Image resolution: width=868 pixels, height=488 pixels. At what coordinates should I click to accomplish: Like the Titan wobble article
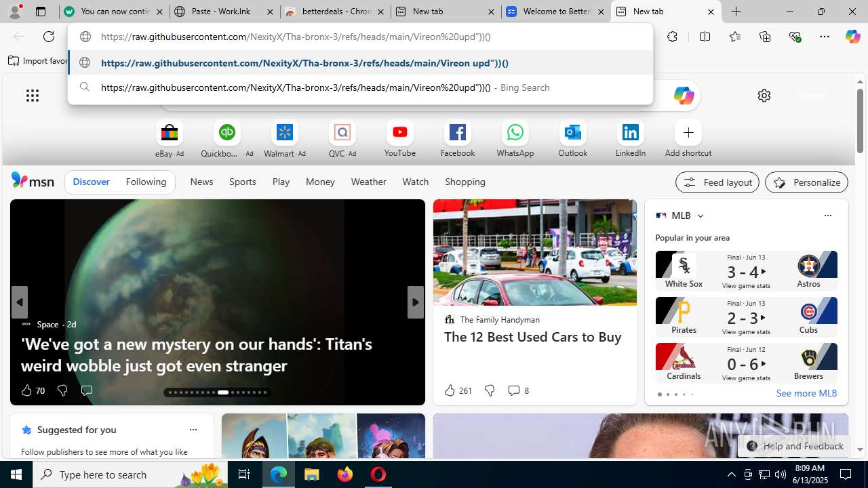tap(33, 390)
